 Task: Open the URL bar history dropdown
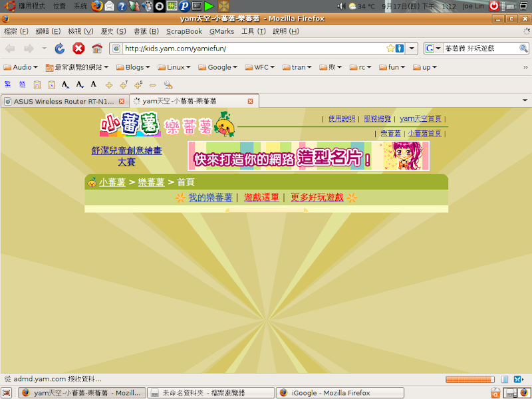(x=412, y=49)
